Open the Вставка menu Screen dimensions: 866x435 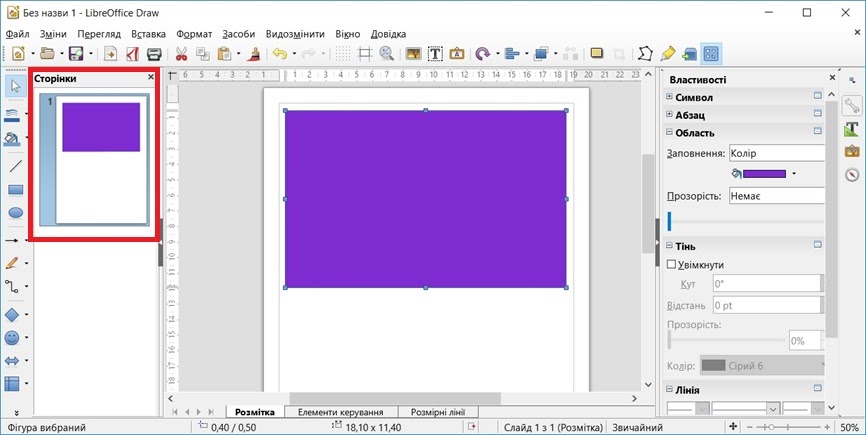point(148,34)
